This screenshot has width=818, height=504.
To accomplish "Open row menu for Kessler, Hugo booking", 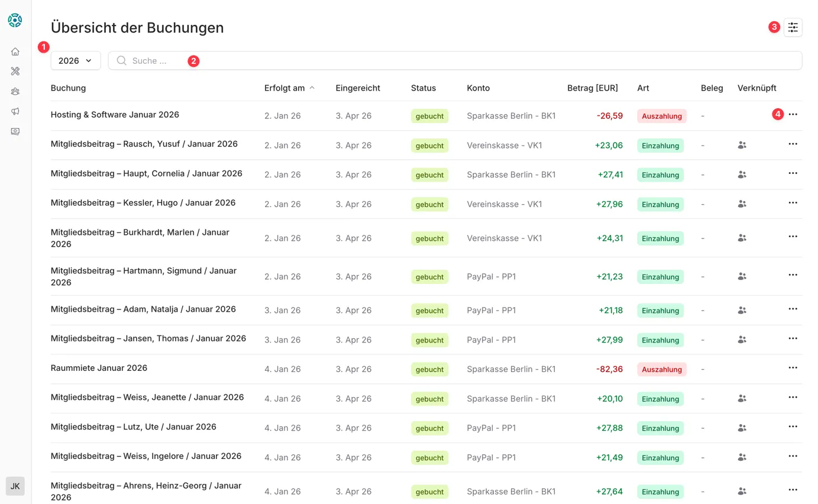I will click(x=793, y=203).
